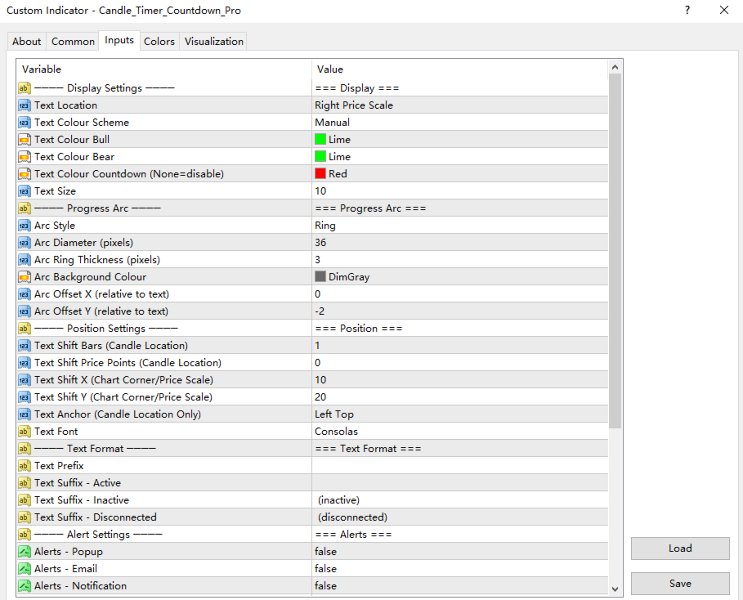The width and height of the screenshot is (743, 600).
Task: Click the icon beside Arc Offset X
Action: tap(24, 294)
